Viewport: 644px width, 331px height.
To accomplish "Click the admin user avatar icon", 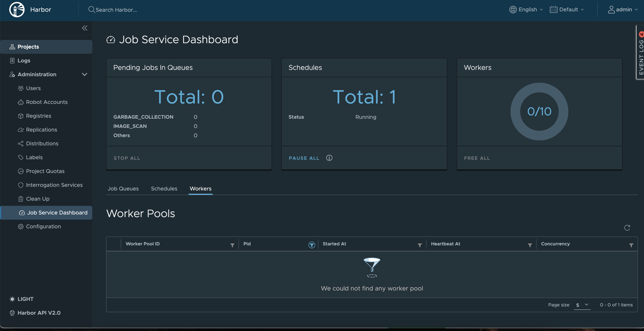I will click(x=611, y=9).
